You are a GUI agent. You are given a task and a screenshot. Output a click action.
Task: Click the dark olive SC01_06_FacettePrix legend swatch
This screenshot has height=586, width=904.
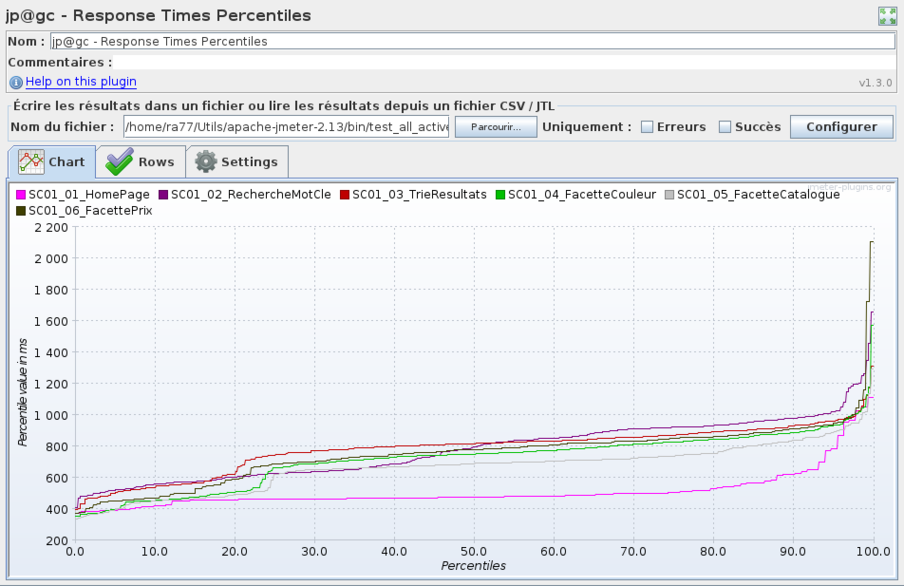22,210
